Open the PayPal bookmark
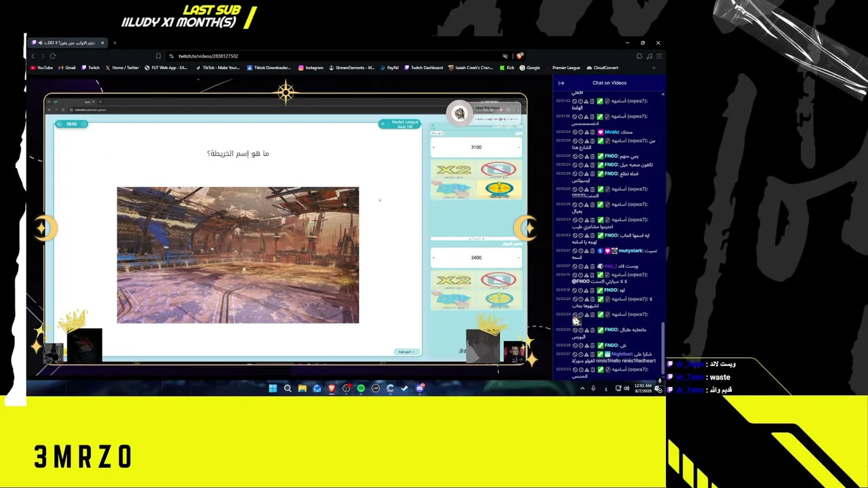Image resolution: width=868 pixels, height=488 pixels. 389,68
